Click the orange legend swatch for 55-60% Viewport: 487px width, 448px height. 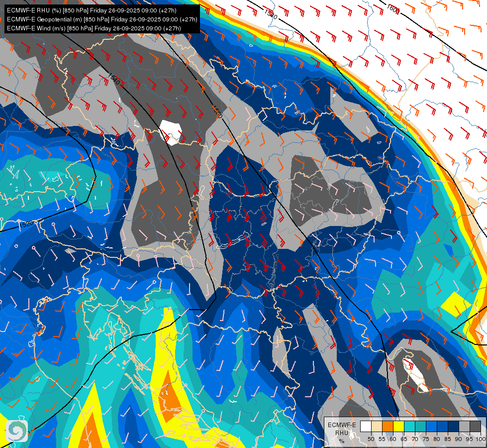click(388, 426)
